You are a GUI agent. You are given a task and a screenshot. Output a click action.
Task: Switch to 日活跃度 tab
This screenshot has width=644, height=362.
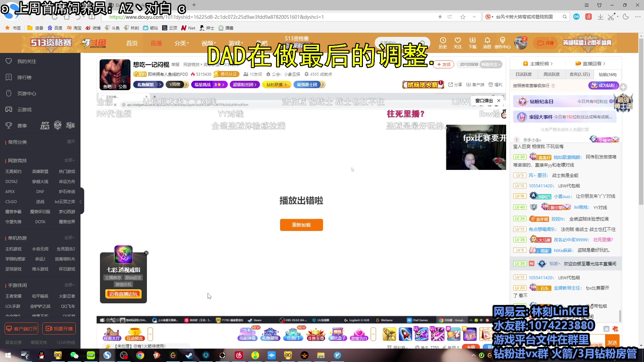click(524, 74)
